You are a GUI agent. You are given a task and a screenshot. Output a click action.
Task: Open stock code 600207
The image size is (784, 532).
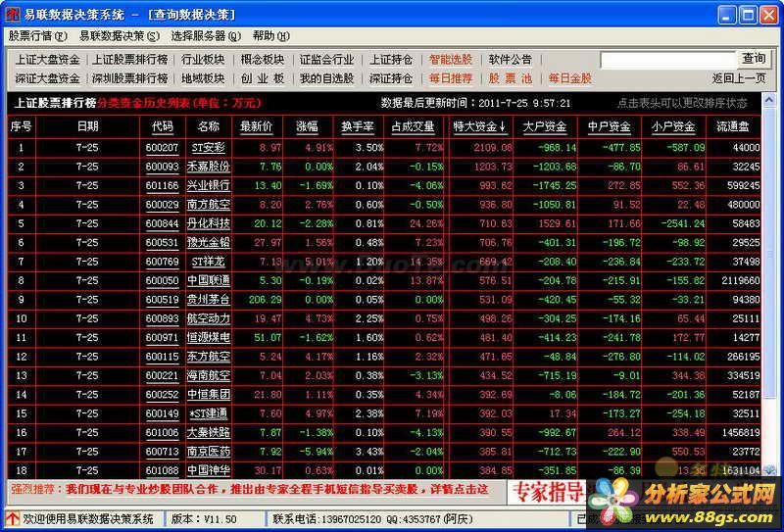[162, 148]
